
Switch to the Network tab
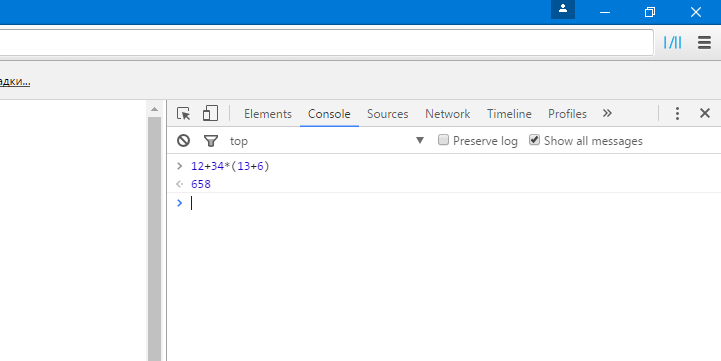pyautogui.click(x=447, y=114)
